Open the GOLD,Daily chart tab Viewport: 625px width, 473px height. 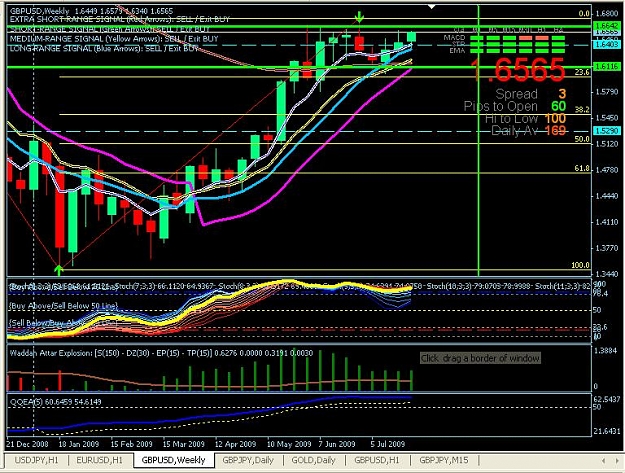[313, 460]
